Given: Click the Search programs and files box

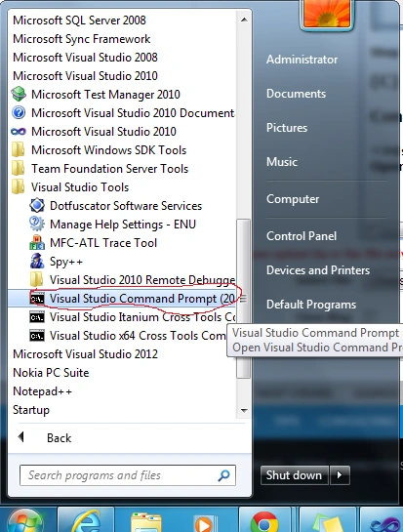Looking at the screenshot, I should 128,475.
